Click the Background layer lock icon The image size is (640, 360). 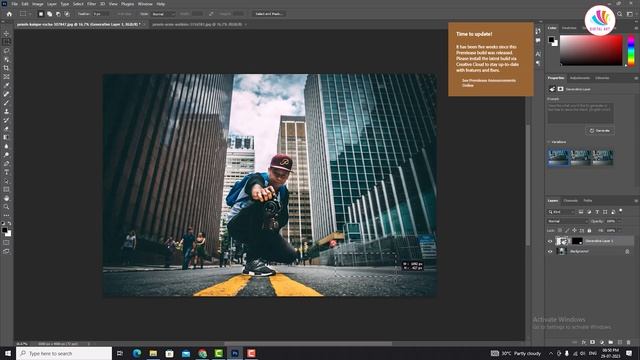pyautogui.click(x=627, y=251)
